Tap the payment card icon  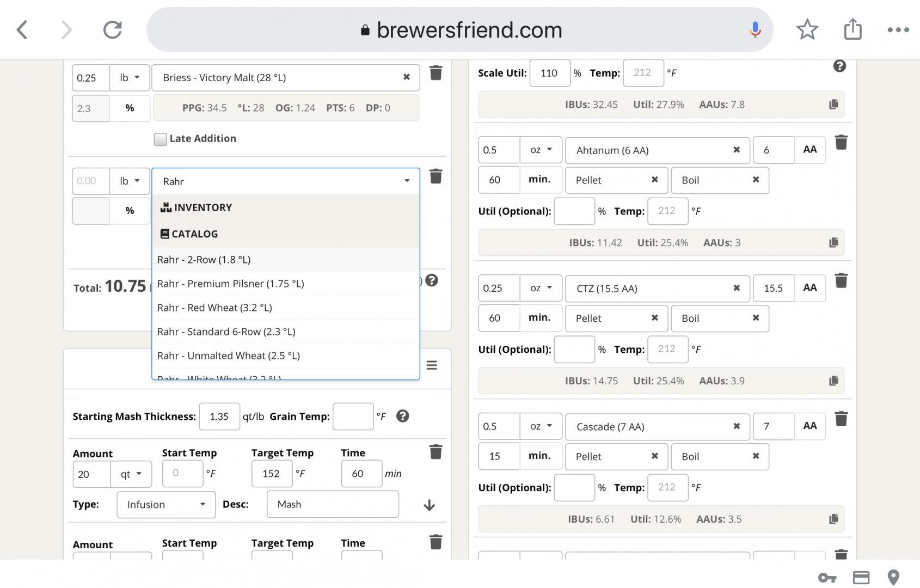[x=861, y=578]
